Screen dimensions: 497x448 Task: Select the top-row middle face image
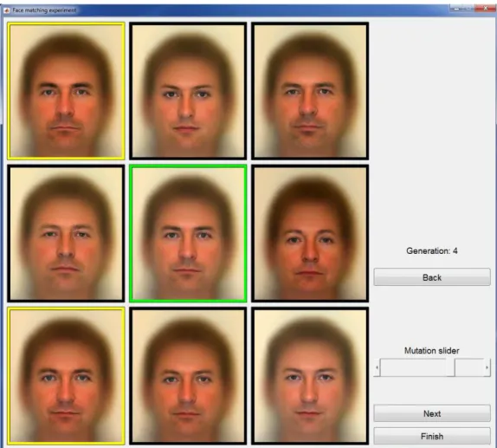(188, 91)
